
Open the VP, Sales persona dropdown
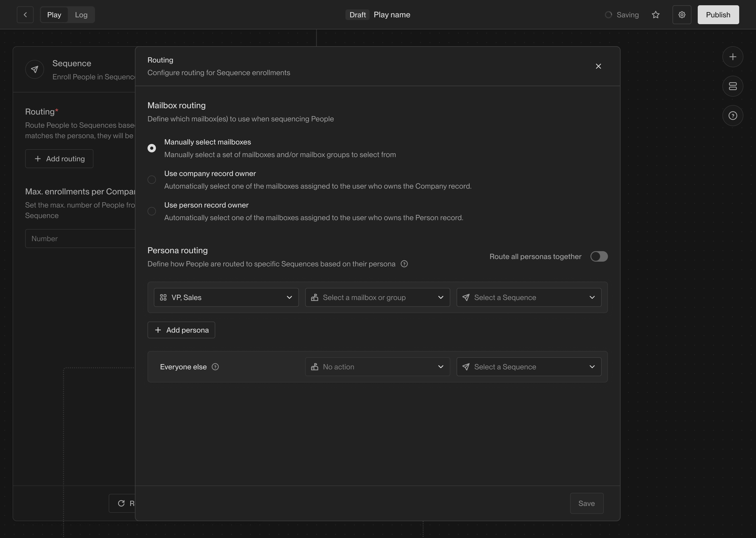(x=226, y=297)
